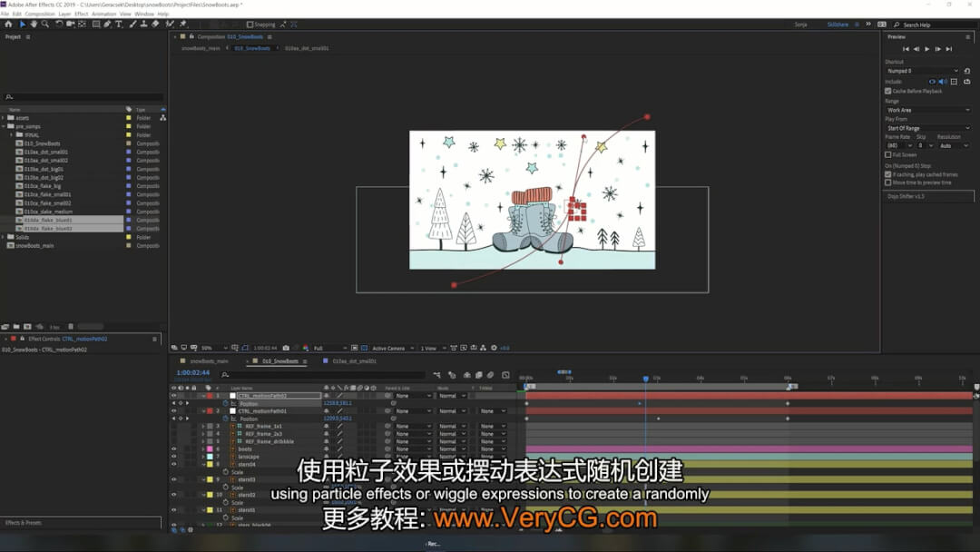980x552 pixels.
Task: Click the Home icon in the toolbar
Action: click(8, 25)
